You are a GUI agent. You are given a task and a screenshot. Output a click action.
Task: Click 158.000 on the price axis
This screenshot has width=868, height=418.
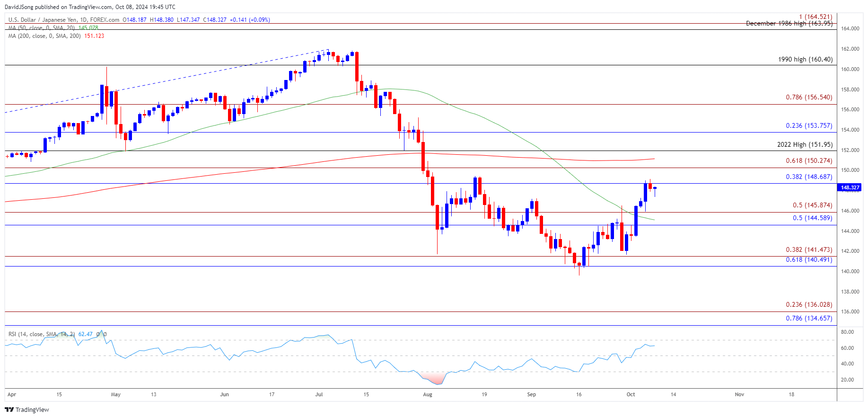tap(850, 89)
